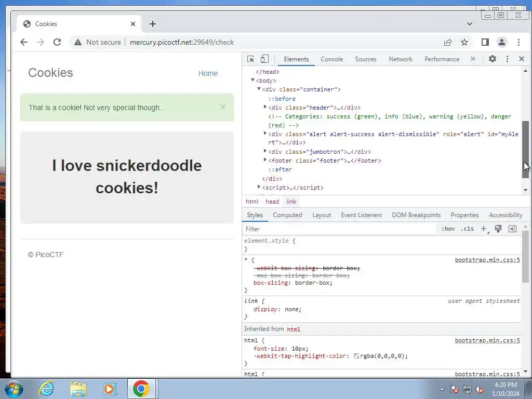Image resolution: width=532 pixels, height=399 pixels.
Task: Share this page icon in address bar
Action: [448, 42]
